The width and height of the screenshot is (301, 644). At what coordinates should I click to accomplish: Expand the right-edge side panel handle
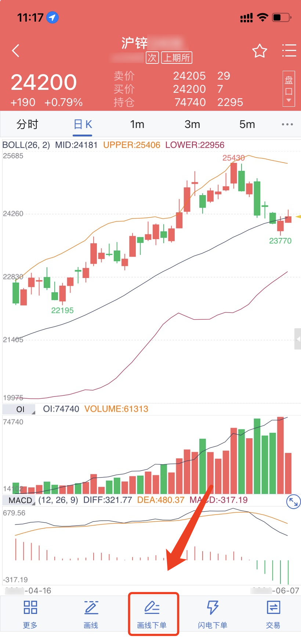(x=298, y=339)
